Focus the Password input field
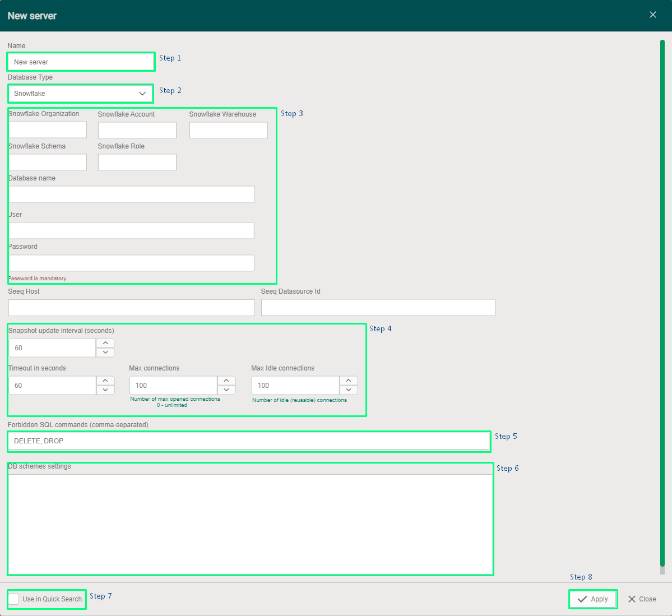The height and width of the screenshot is (616, 672). click(132, 263)
